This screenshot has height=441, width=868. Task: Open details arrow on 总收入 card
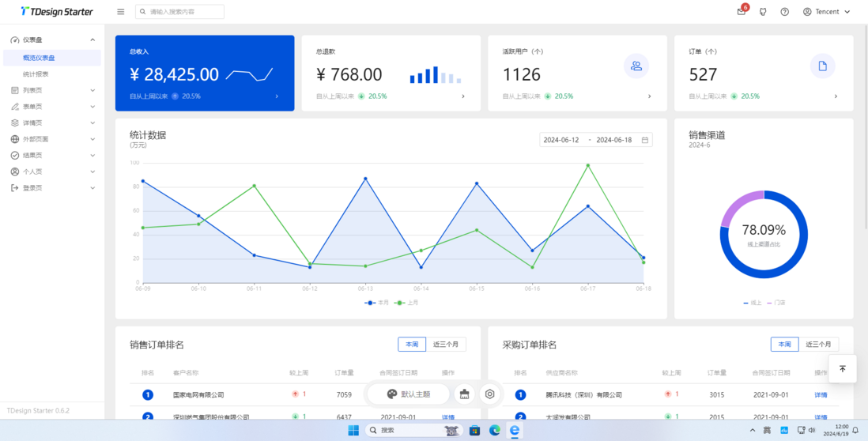[277, 96]
